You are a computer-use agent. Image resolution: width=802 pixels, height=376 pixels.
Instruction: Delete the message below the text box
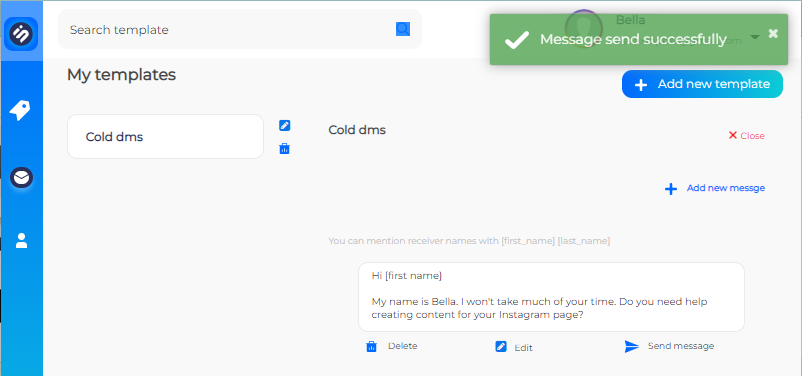[x=392, y=346]
